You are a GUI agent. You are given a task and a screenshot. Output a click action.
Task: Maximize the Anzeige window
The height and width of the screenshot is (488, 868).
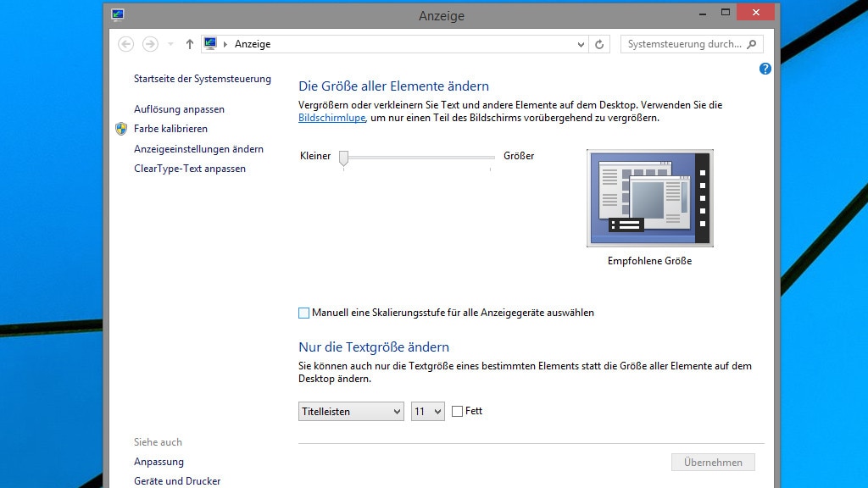click(x=726, y=12)
